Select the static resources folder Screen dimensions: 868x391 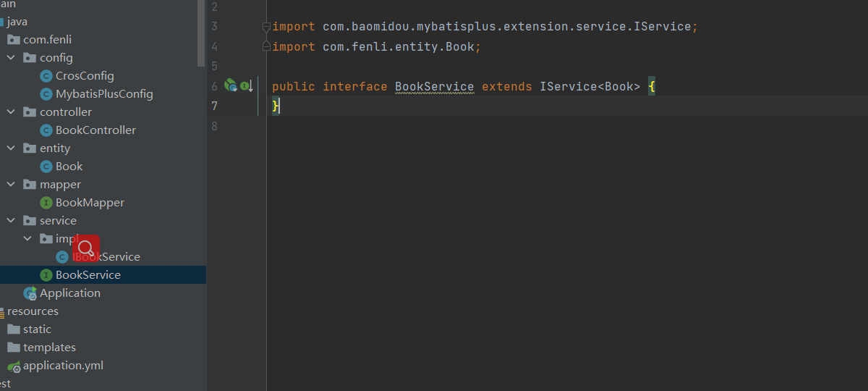[x=37, y=329]
